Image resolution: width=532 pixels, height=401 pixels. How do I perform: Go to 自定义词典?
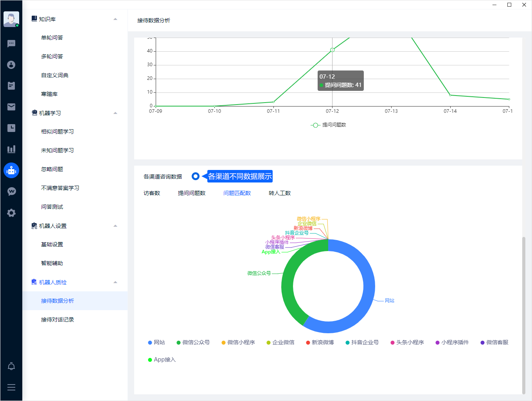pyautogui.click(x=55, y=75)
